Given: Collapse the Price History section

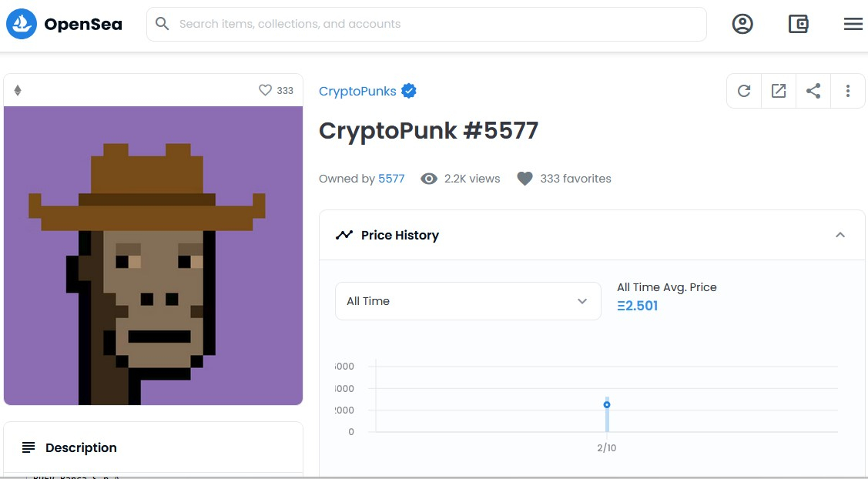Looking at the screenshot, I should (x=840, y=235).
